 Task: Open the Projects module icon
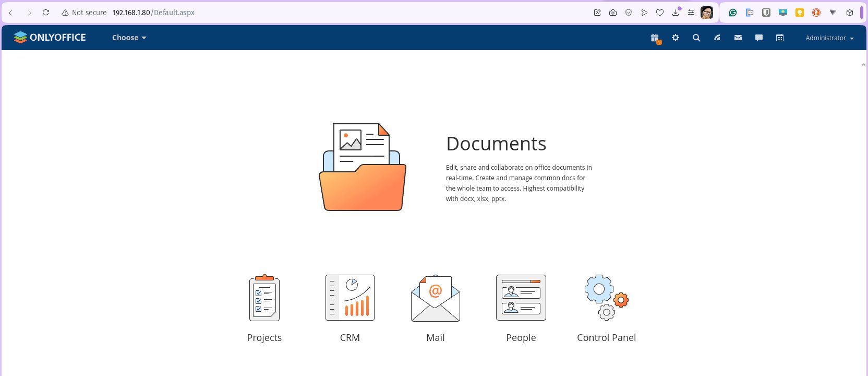tap(264, 298)
